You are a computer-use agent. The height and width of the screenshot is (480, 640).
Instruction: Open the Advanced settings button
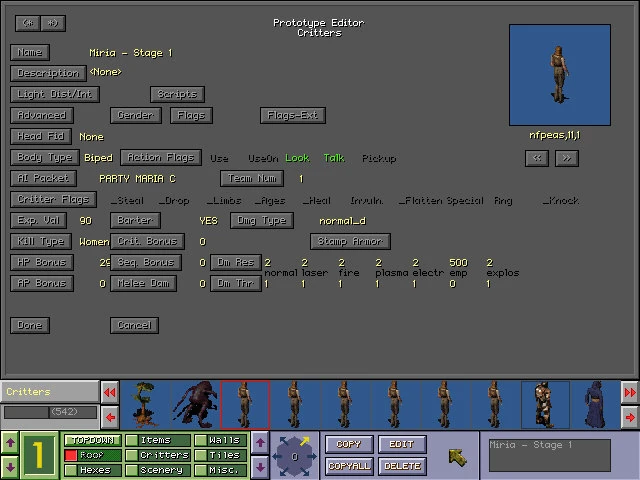42,115
